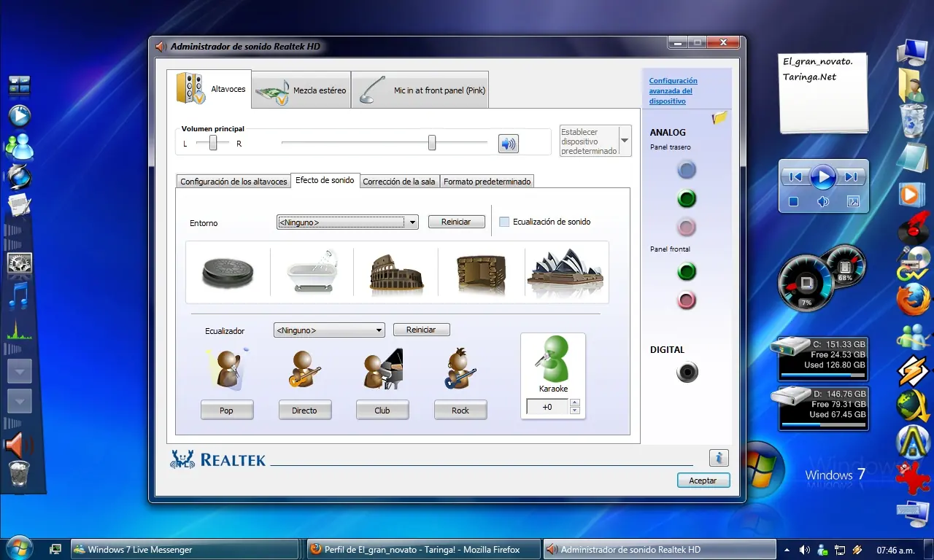Mute the main volume with the speaker button
934x560 pixels.
coord(509,144)
